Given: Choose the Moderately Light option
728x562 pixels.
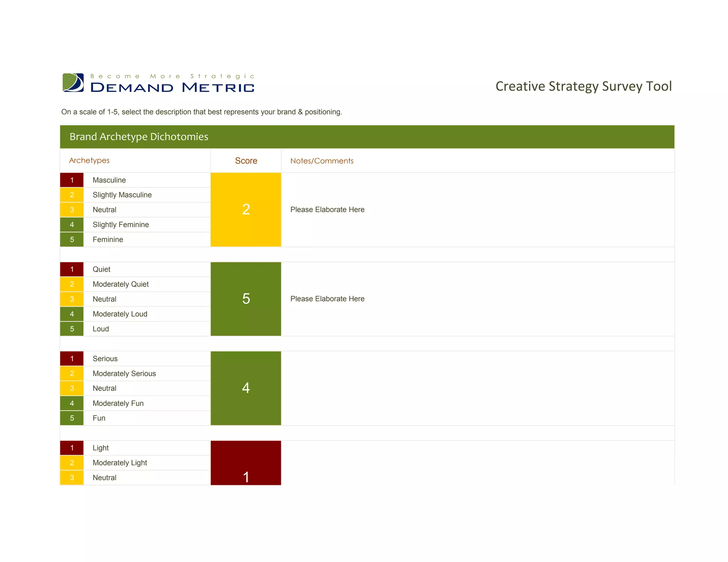Looking at the screenshot, I should (119, 463).
